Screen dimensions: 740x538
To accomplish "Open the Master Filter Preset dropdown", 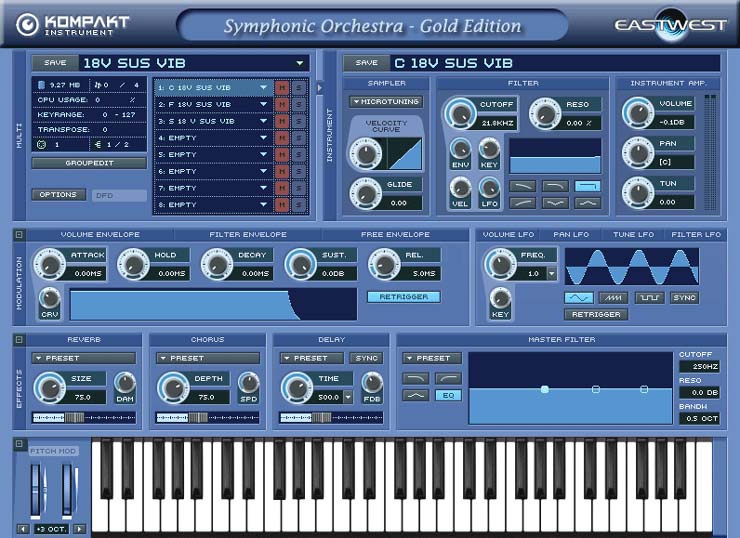I will point(432,358).
